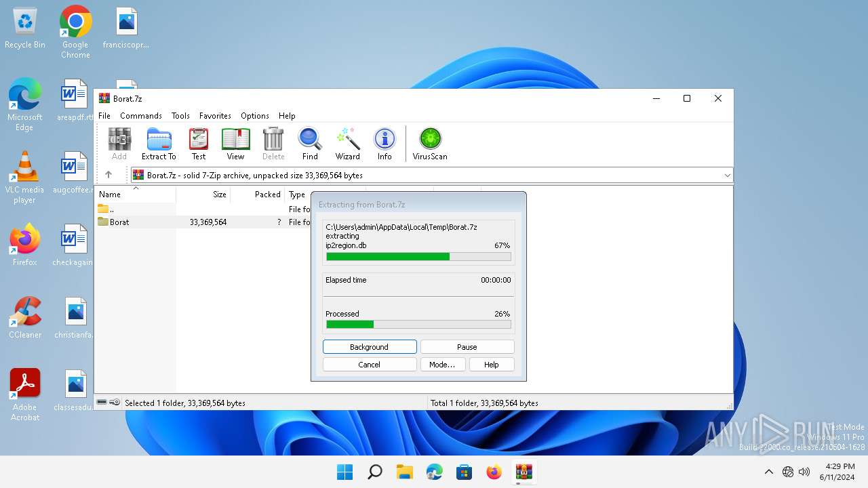Viewport: 868px width, 488px height.
Task: Select the checkagain document on desktop
Action: (75, 245)
